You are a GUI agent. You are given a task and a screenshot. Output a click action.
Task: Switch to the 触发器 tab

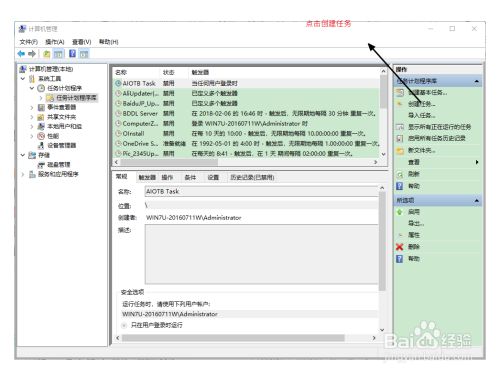click(x=147, y=177)
